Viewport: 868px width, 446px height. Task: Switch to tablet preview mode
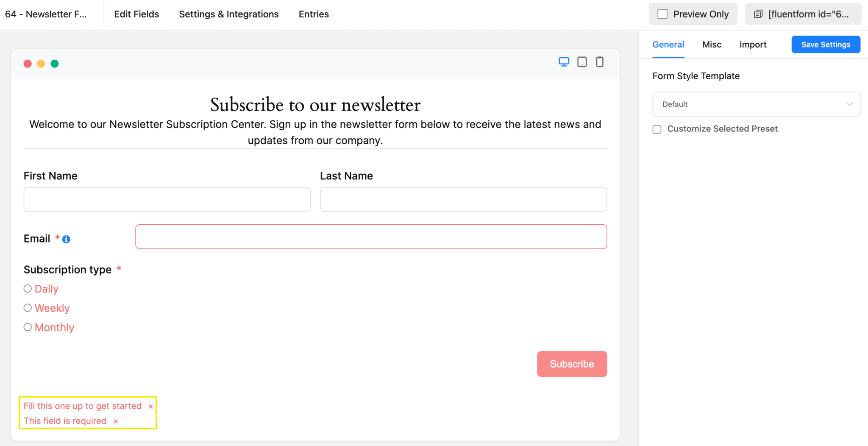[x=581, y=61]
